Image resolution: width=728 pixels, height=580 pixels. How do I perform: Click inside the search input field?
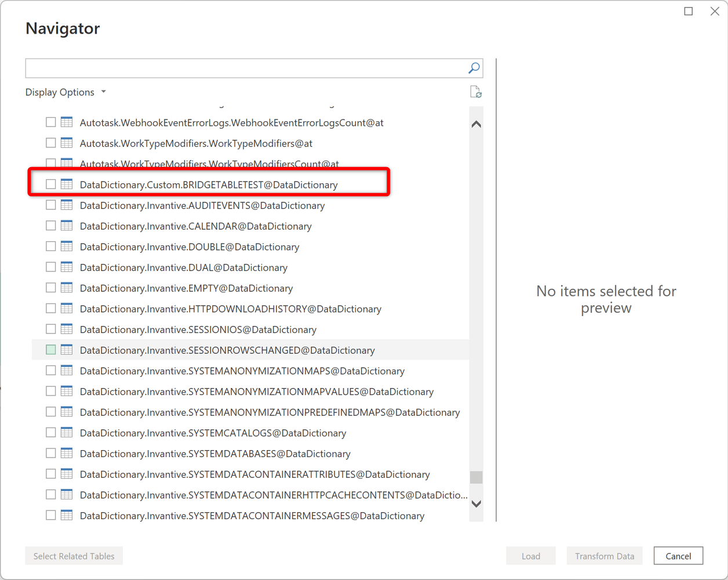(x=232, y=68)
